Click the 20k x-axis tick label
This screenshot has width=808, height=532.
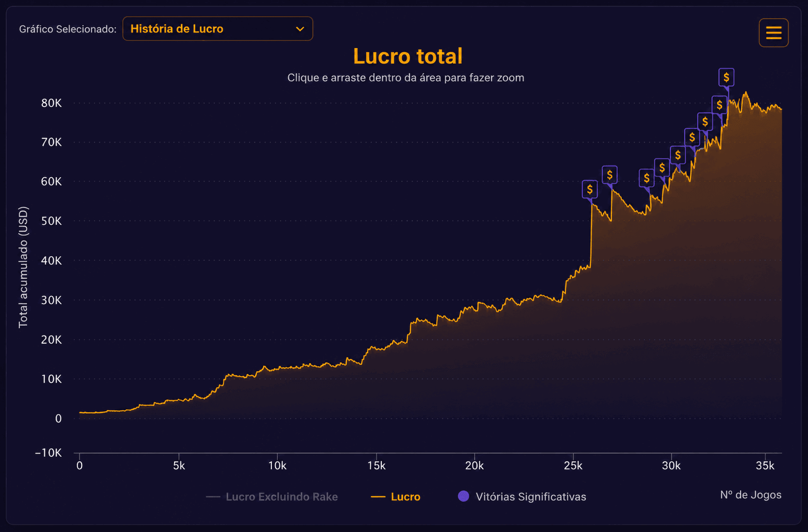[474, 466]
